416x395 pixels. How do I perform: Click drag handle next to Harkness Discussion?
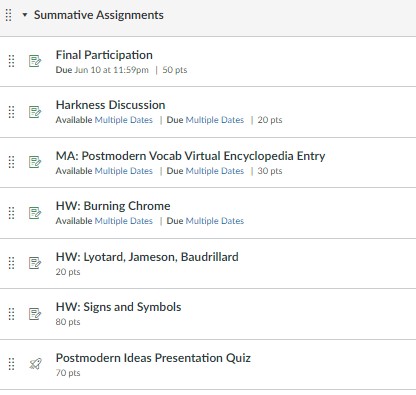coord(11,112)
